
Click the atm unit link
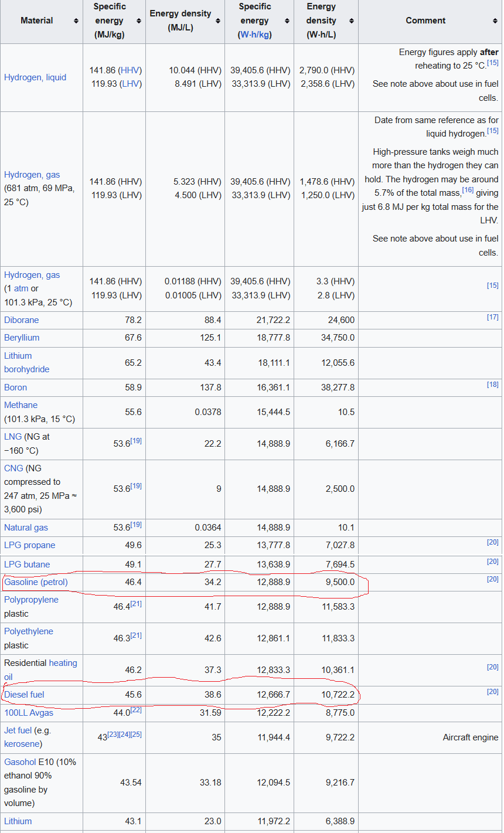pyautogui.click(x=21, y=288)
